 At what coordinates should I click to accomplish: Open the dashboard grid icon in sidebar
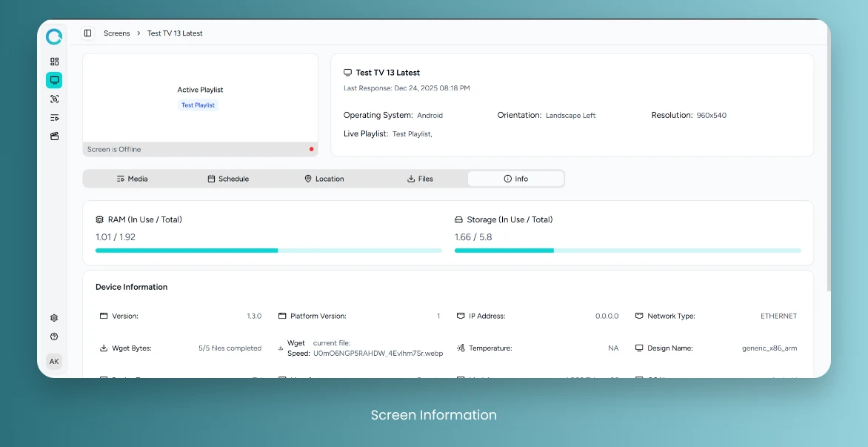[x=54, y=62]
